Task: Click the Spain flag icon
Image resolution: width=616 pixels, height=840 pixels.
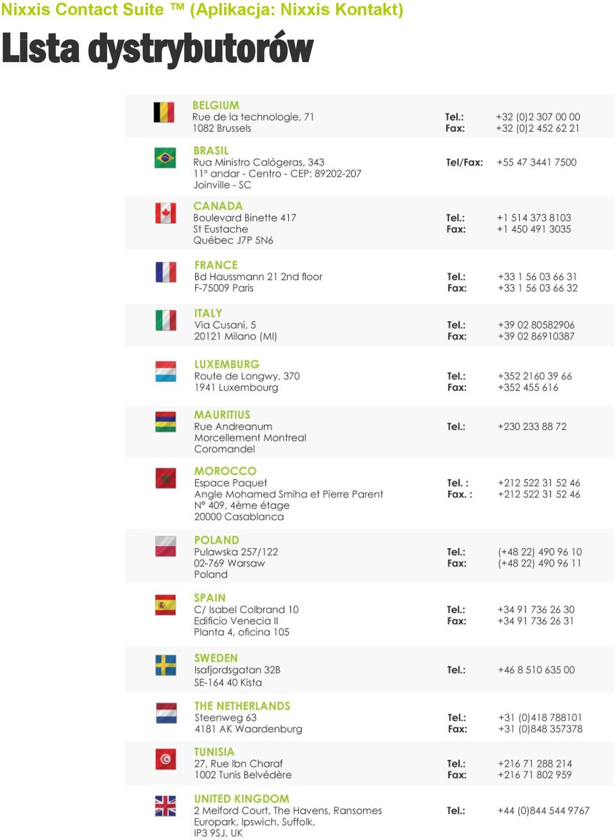Action: click(x=166, y=605)
